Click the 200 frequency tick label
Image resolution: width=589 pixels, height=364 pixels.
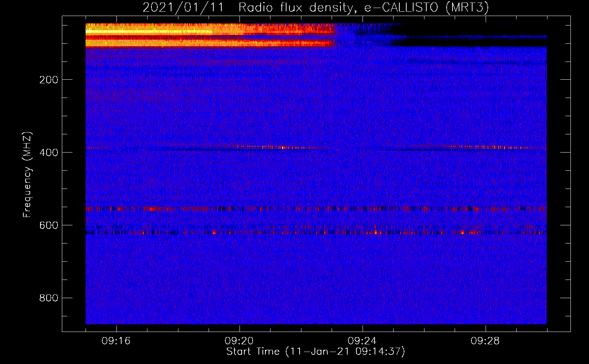(x=49, y=80)
